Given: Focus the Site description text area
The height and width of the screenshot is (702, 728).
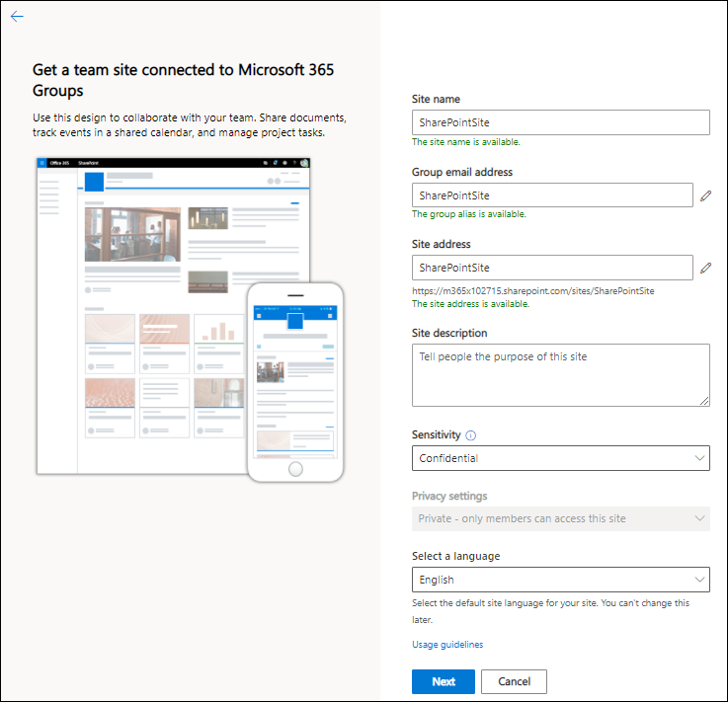Looking at the screenshot, I should pyautogui.click(x=560, y=375).
